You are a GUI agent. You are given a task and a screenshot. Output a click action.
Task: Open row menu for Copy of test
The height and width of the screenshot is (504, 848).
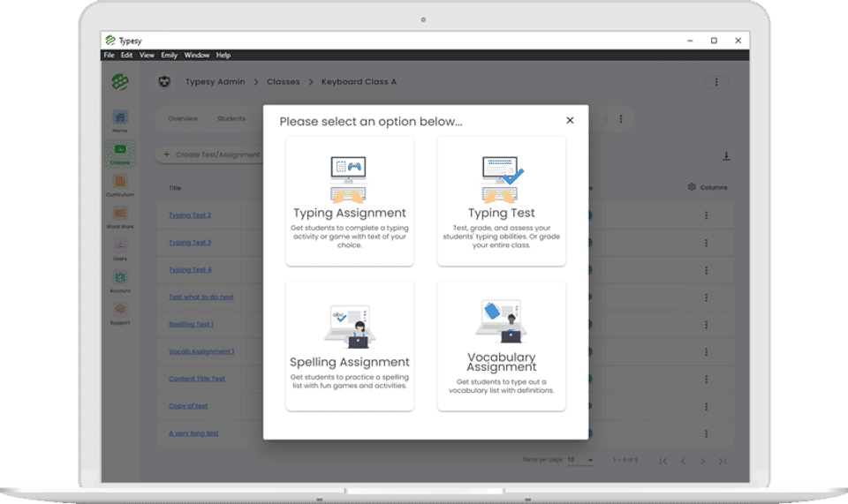tap(706, 406)
